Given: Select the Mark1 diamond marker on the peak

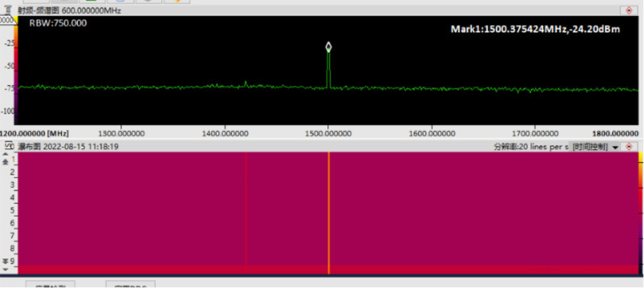Looking at the screenshot, I should tap(328, 47).
